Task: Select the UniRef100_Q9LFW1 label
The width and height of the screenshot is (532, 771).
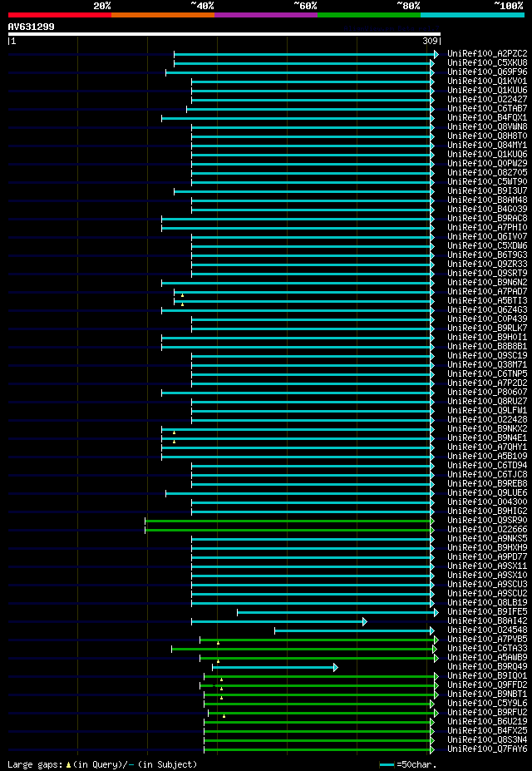Action: coord(487,411)
